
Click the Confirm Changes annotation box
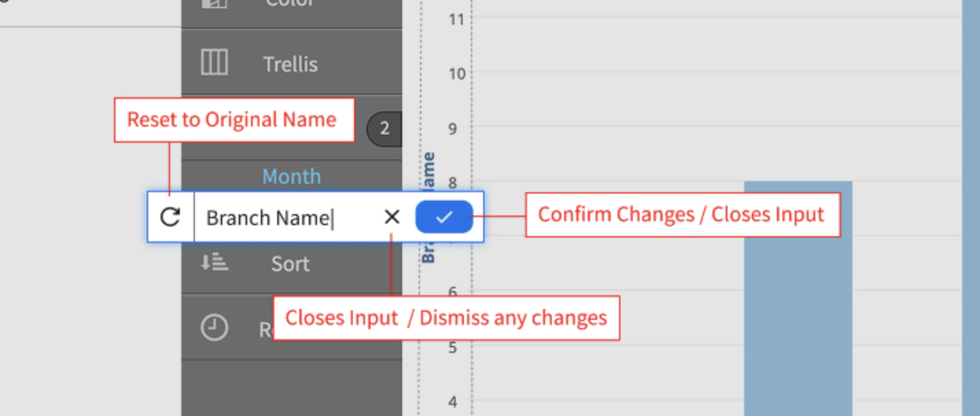point(682,214)
